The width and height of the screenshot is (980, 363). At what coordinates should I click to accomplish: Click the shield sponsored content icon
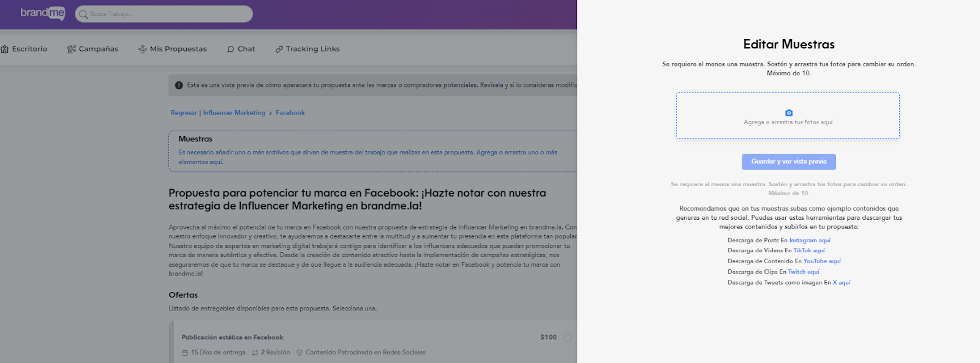point(300,353)
